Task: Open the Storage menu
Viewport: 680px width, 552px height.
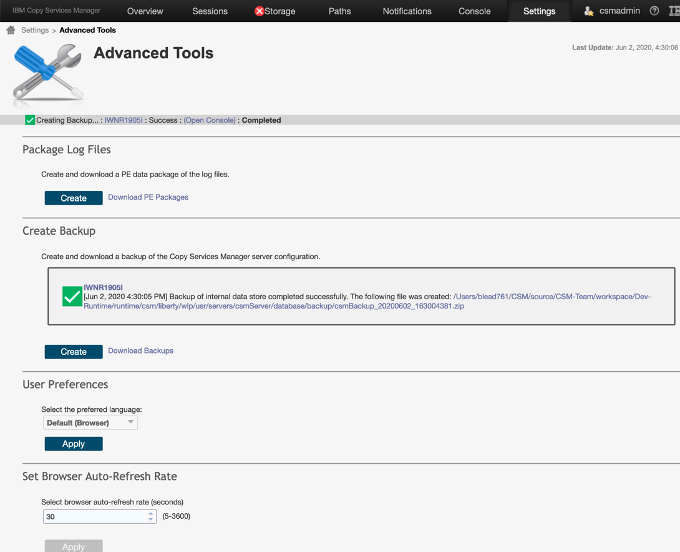Action: 280,11
